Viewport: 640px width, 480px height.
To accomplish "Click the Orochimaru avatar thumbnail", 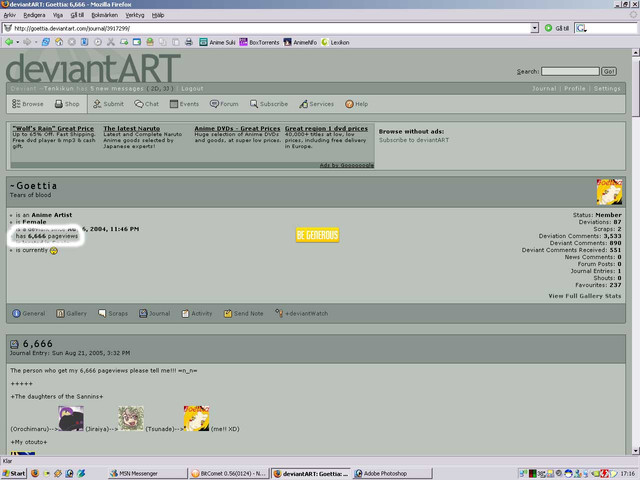I will tap(71, 418).
